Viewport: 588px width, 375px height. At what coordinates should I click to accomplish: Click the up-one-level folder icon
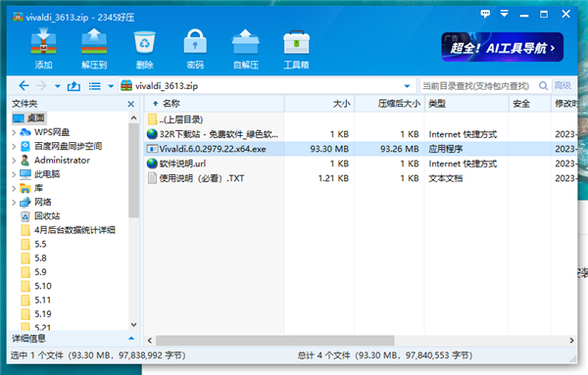(73, 86)
